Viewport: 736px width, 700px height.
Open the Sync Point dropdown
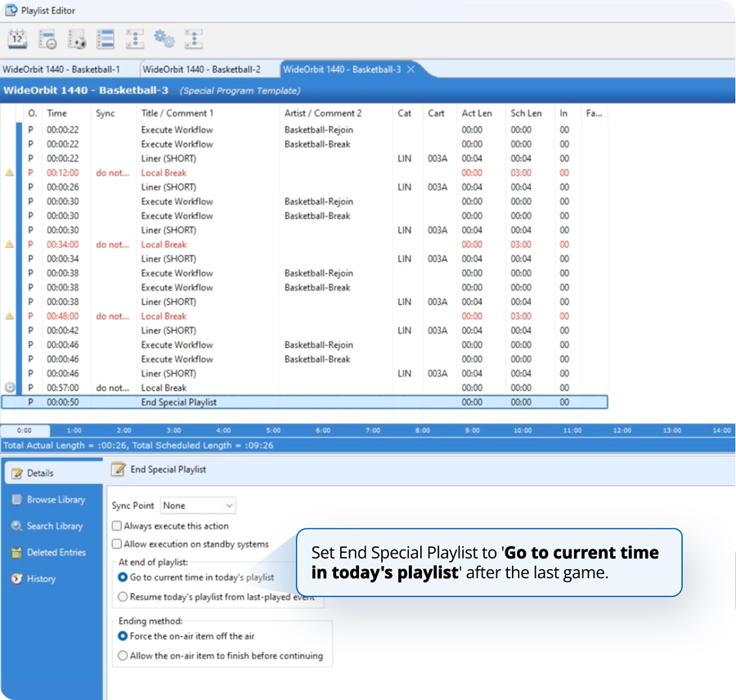click(198, 505)
